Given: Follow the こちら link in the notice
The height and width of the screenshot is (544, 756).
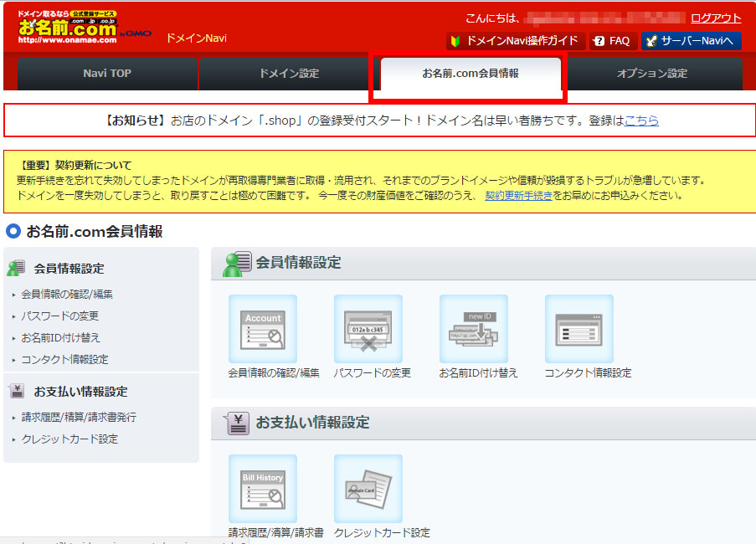Looking at the screenshot, I should click(641, 121).
